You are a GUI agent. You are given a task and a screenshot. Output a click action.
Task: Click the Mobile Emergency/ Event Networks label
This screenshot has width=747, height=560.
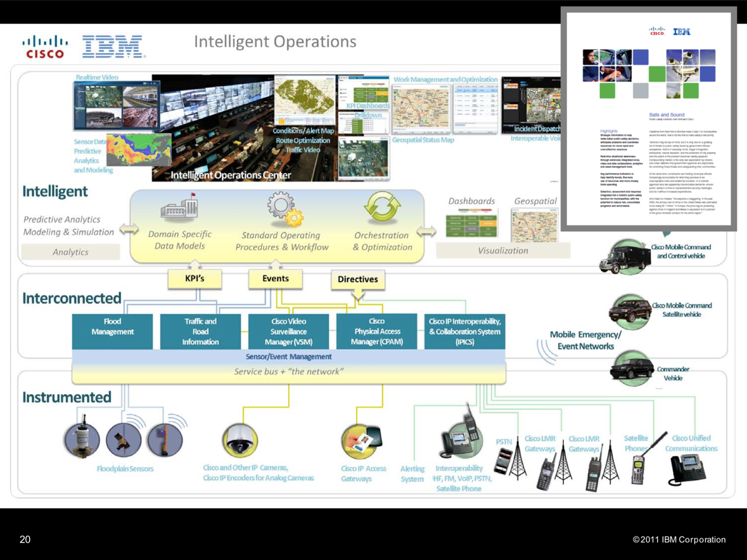coord(585,340)
